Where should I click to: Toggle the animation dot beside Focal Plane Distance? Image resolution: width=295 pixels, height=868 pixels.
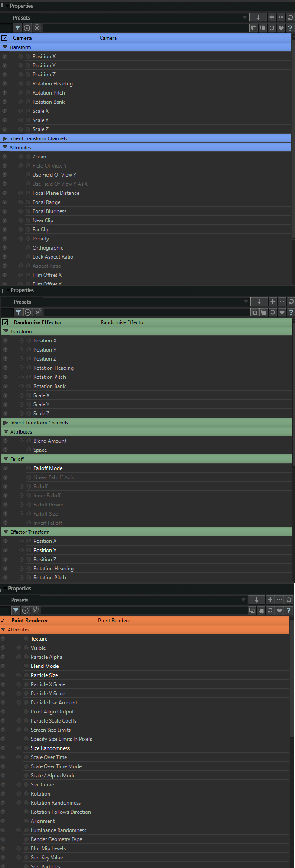(x=20, y=193)
